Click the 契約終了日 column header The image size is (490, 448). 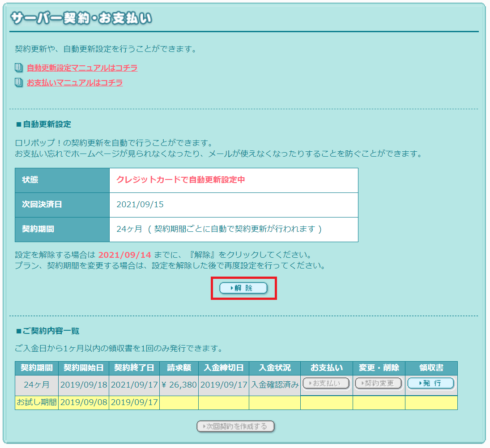pos(134,368)
